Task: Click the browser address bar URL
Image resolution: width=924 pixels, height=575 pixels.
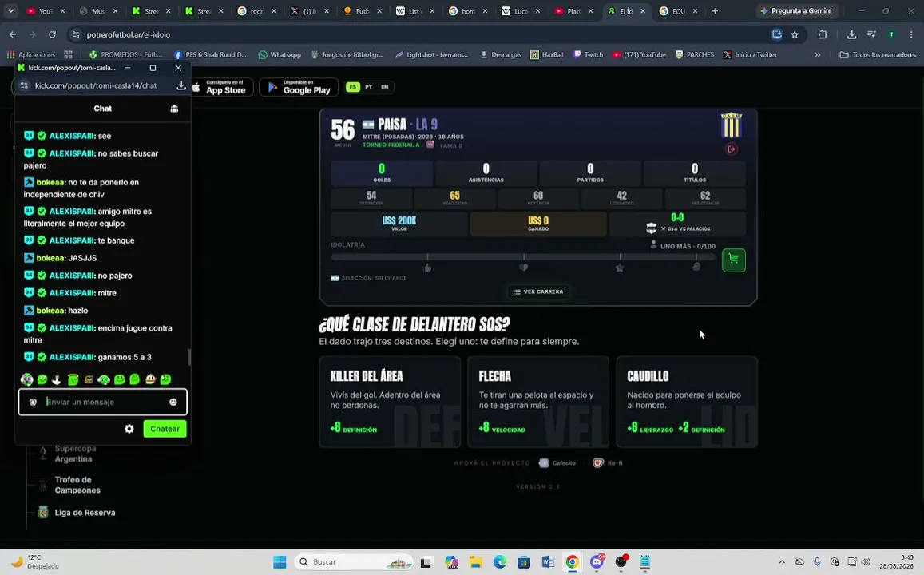Action: click(129, 35)
